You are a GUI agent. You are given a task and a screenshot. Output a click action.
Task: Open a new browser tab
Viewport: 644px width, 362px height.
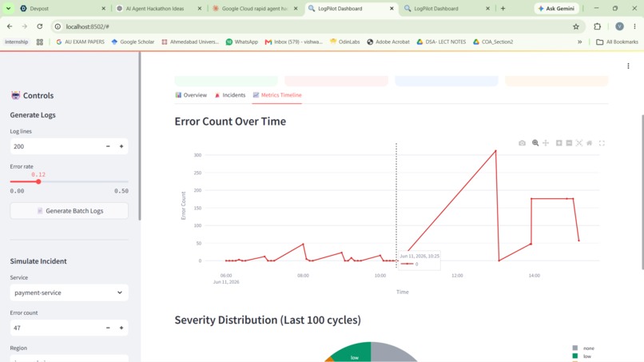(503, 8)
